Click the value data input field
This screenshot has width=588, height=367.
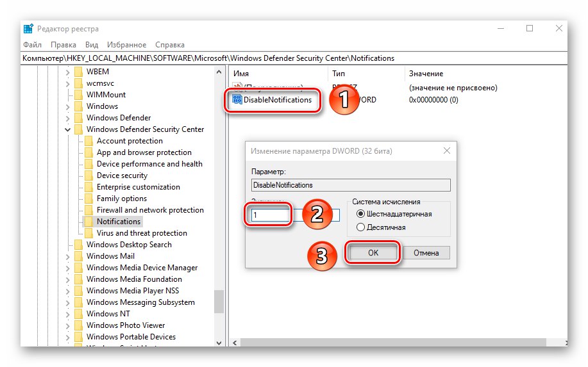coord(296,215)
